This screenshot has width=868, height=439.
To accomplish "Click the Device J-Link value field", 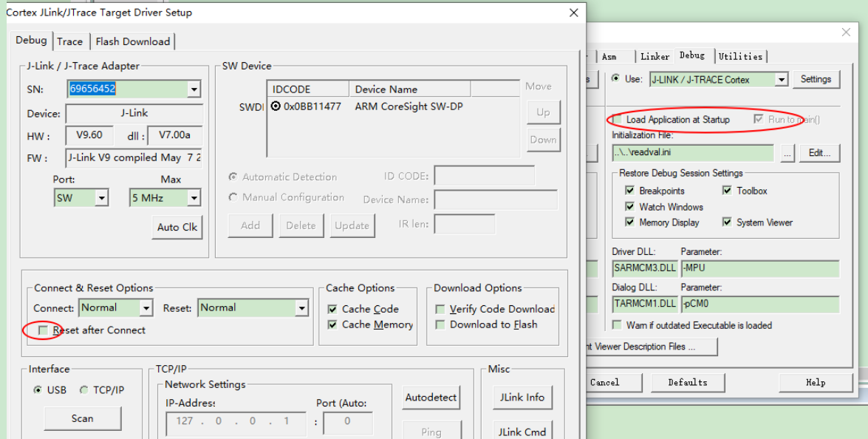I will coord(134,114).
